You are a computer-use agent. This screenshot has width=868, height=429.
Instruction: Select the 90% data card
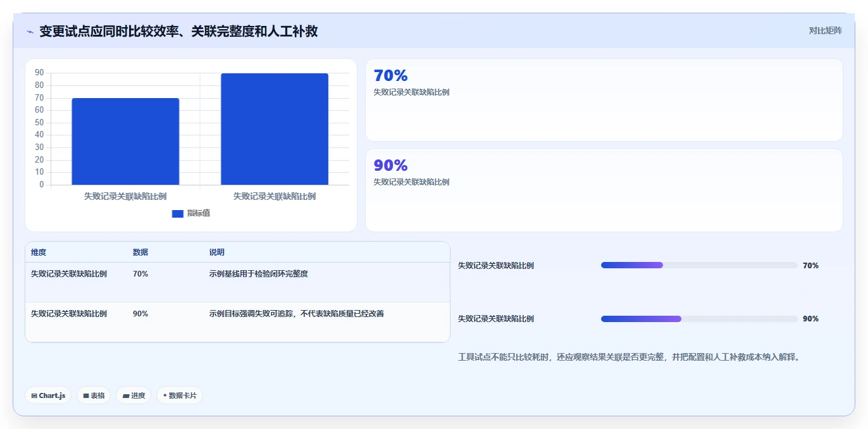pyautogui.click(x=604, y=190)
